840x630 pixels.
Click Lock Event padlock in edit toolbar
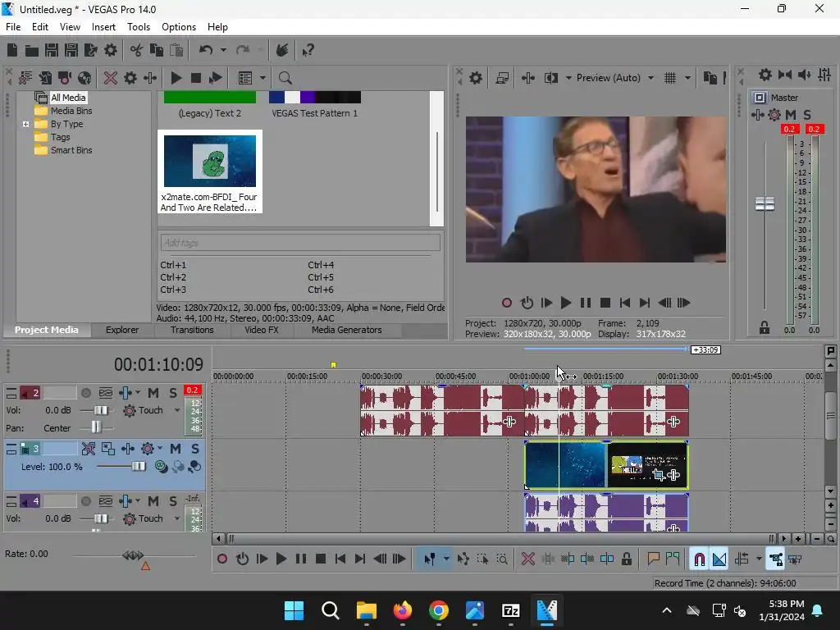click(x=627, y=559)
